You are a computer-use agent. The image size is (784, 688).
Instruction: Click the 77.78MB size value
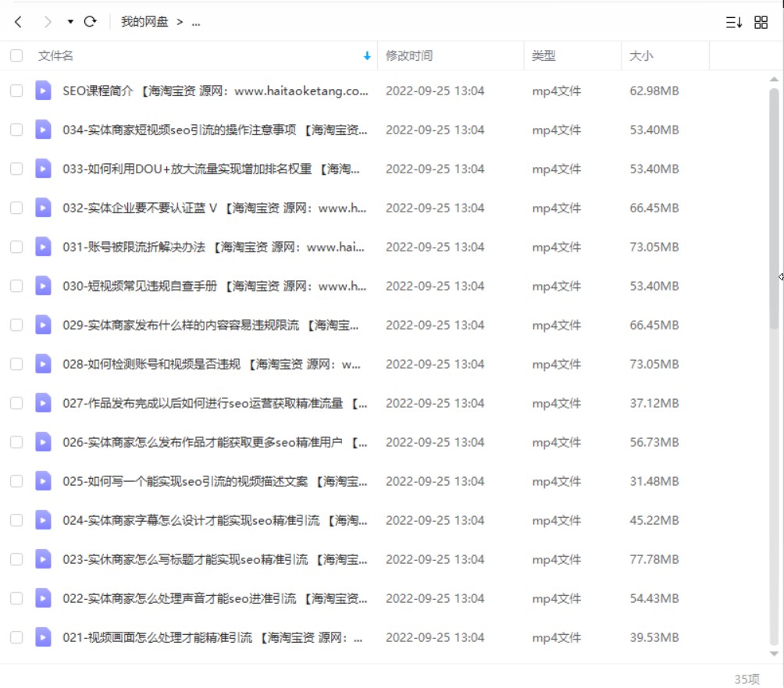coord(654,559)
